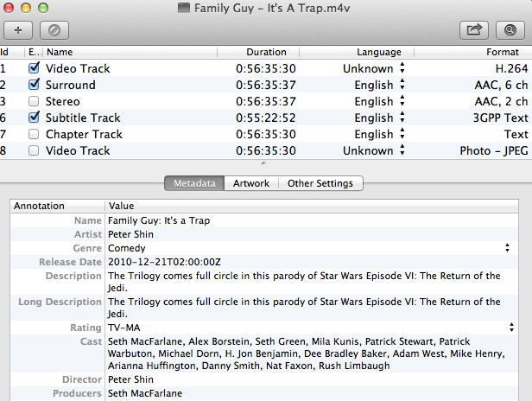Select the Producers annotation label
The height and width of the screenshot is (401, 532).
pyautogui.click(x=77, y=393)
